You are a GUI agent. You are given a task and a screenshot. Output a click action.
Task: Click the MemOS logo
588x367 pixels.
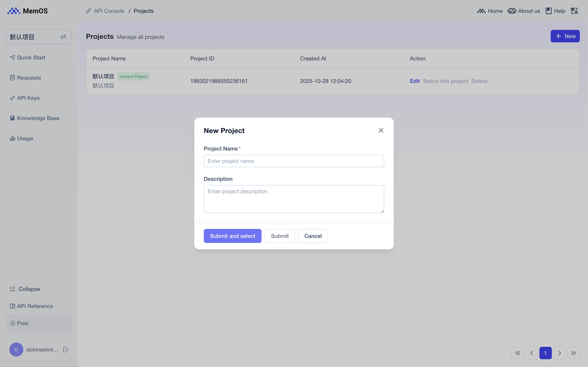tap(27, 11)
